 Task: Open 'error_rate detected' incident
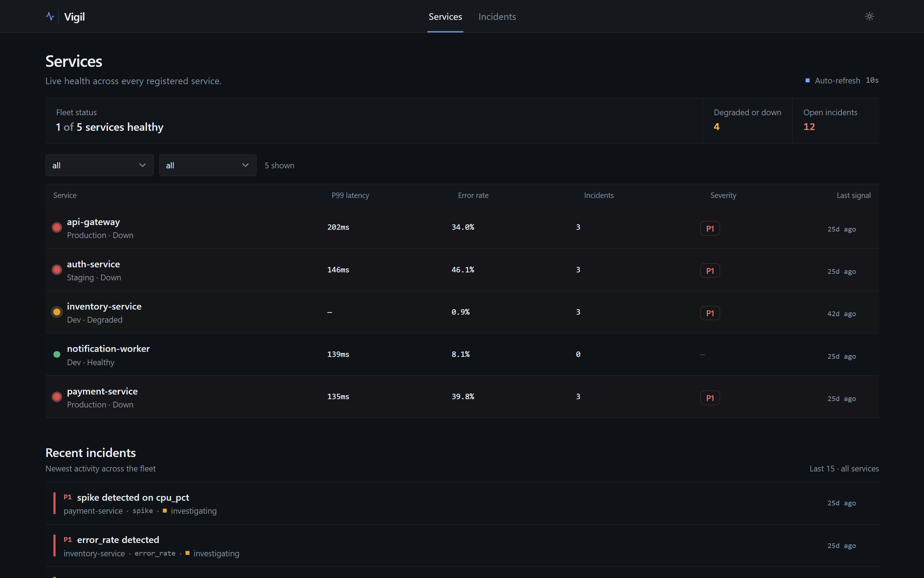[462, 546]
